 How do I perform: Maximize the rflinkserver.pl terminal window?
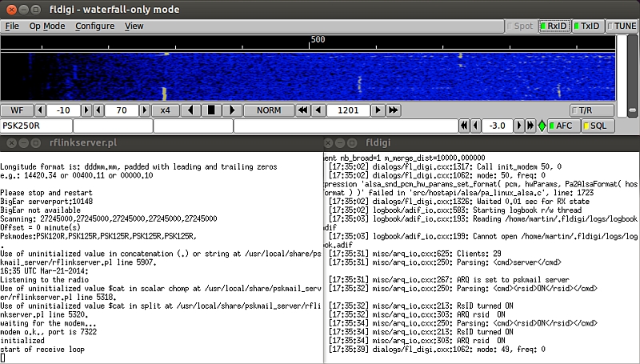36,143
